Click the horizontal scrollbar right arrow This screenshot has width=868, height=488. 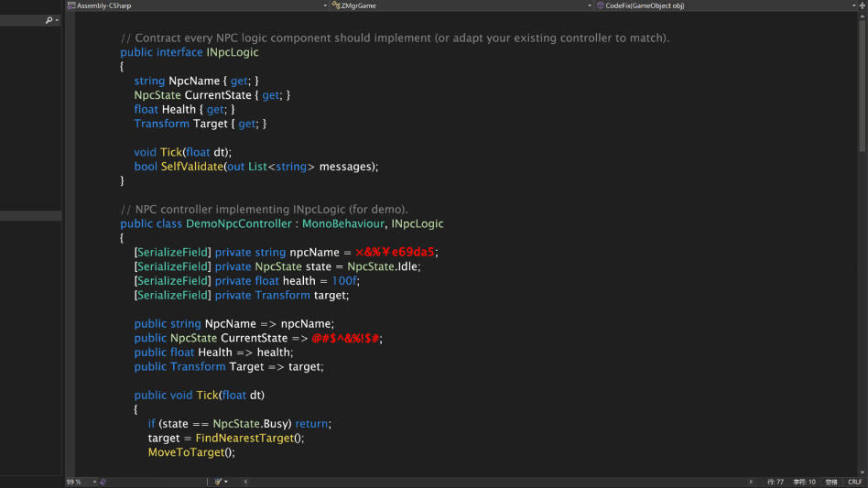(x=751, y=482)
